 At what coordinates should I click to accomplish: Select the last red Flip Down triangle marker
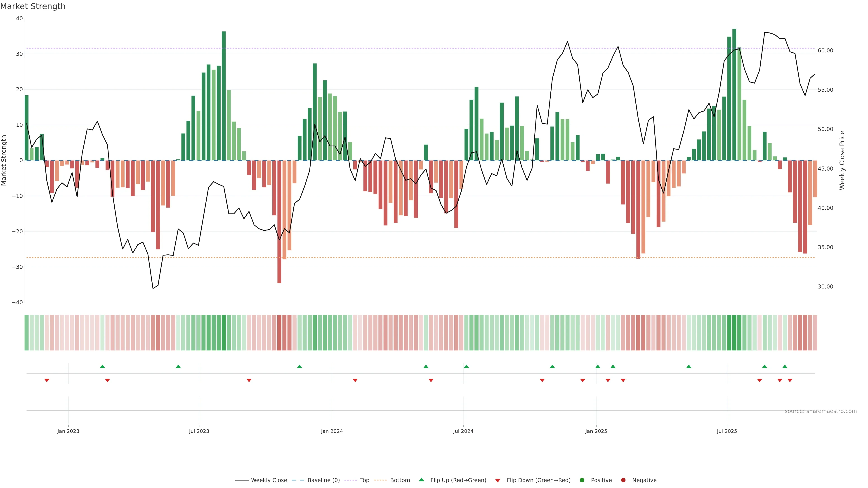tap(790, 380)
